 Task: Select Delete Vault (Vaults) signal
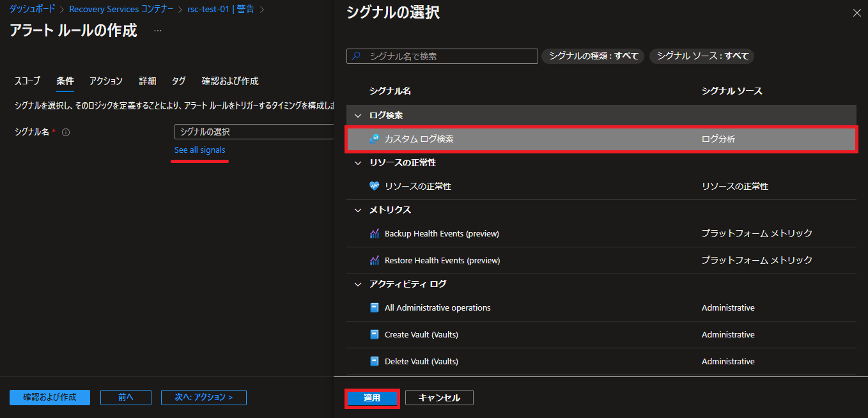(x=601, y=361)
